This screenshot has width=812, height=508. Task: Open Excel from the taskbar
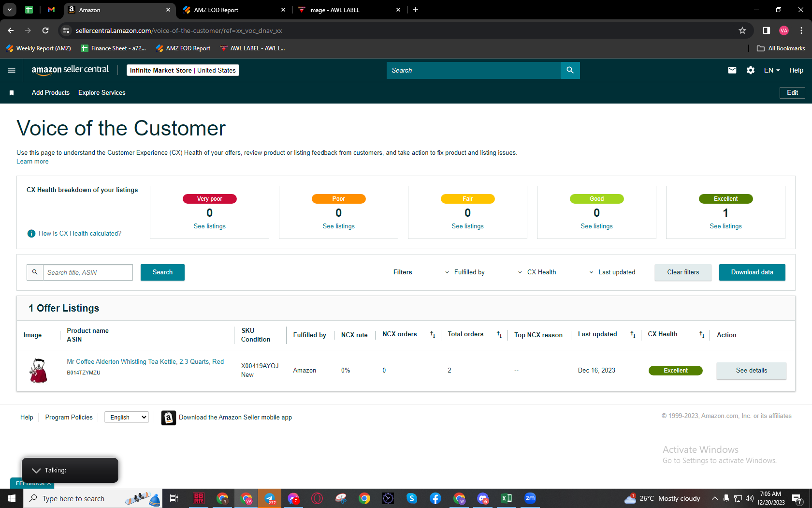[x=507, y=498]
